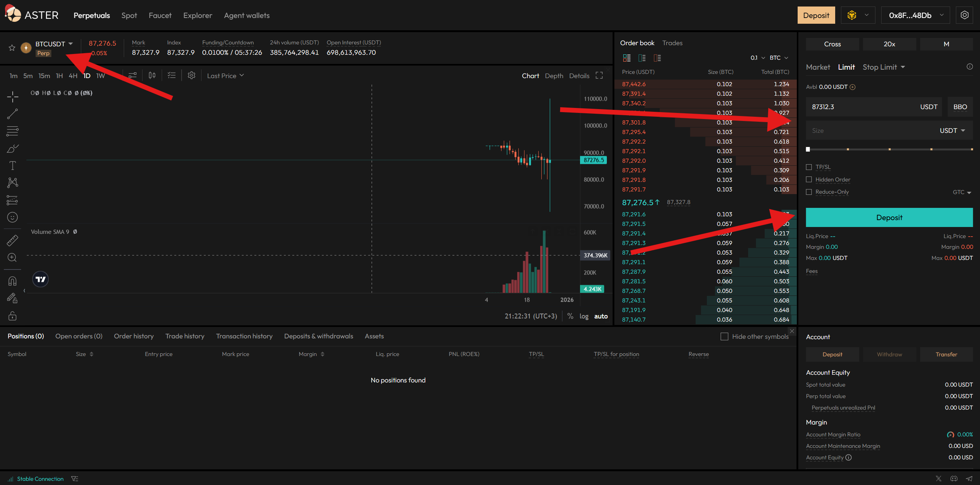This screenshot has width=980, height=485.
Task: Open the ruler measure tool
Action: (x=13, y=240)
